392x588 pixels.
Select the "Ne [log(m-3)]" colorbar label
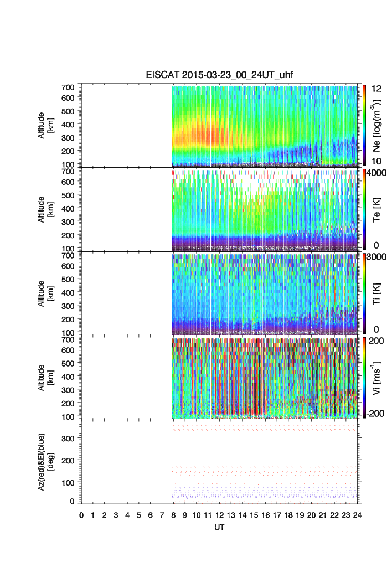pos(376,125)
